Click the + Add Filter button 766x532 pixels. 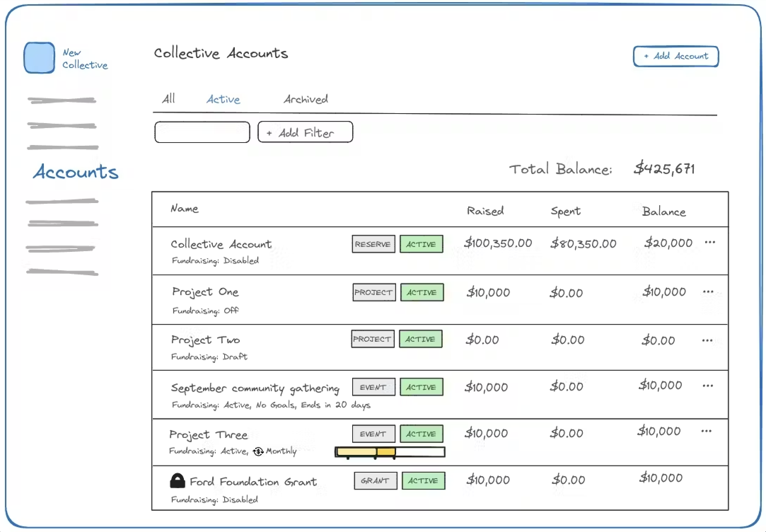point(305,132)
